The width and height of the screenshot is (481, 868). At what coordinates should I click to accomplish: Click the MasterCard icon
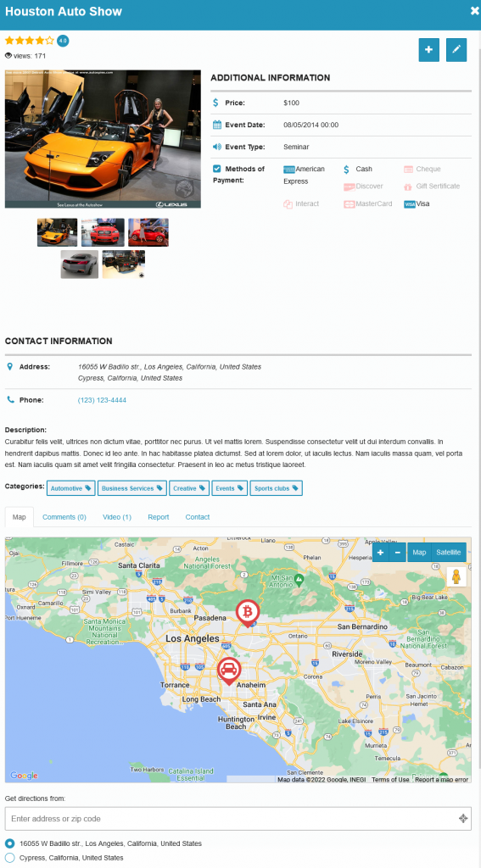(350, 204)
